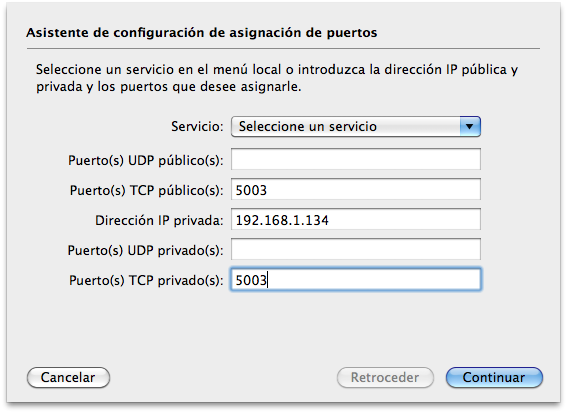The width and height of the screenshot is (567, 413).
Task: Open the 'Seleccione un servicio' menu
Action: coord(356,127)
